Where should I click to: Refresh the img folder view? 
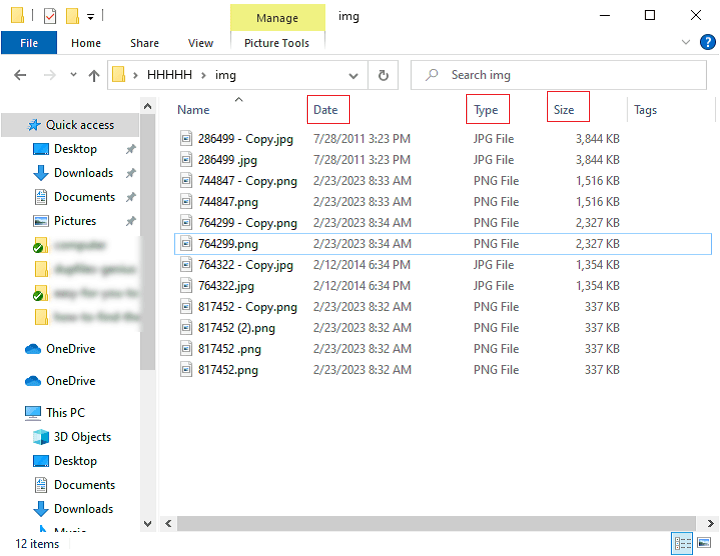[x=383, y=75]
